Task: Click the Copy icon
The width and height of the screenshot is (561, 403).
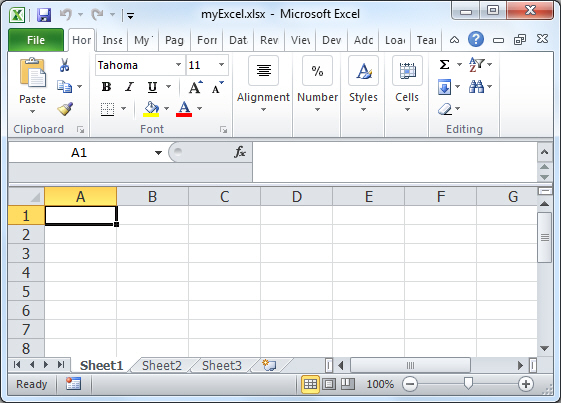Action: click(x=65, y=87)
